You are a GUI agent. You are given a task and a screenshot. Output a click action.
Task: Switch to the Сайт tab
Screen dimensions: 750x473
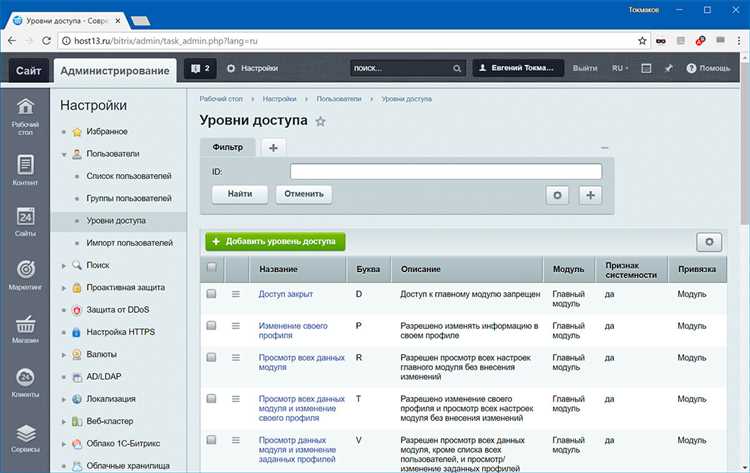29,71
